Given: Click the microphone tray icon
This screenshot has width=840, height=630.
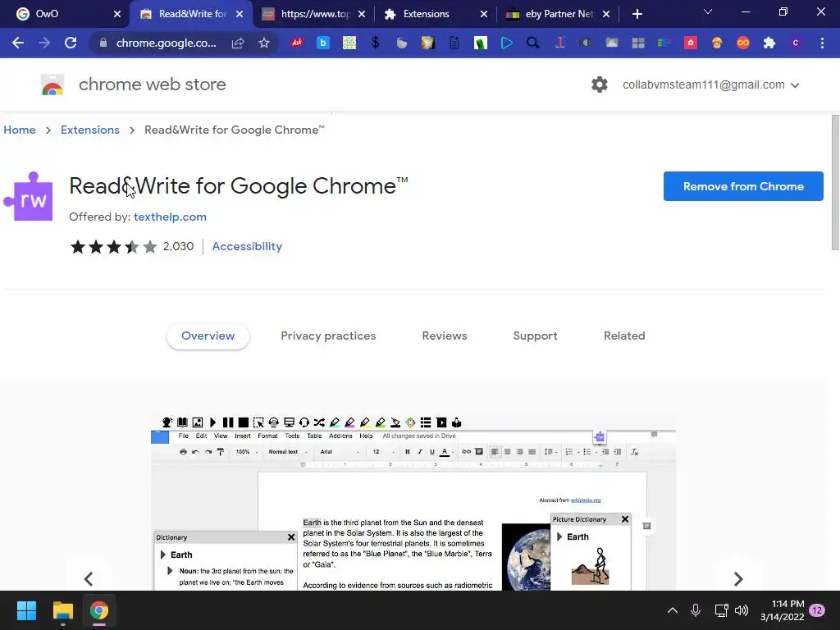Looking at the screenshot, I should pyautogui.click(x=696, y=610).
